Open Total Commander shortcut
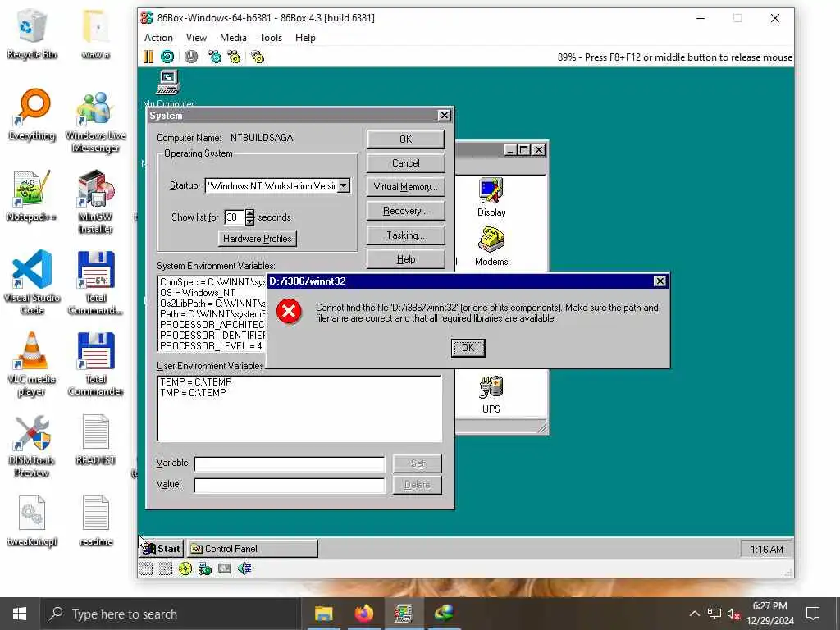This screenshot has height=630, width=840. tap(95, 365)
